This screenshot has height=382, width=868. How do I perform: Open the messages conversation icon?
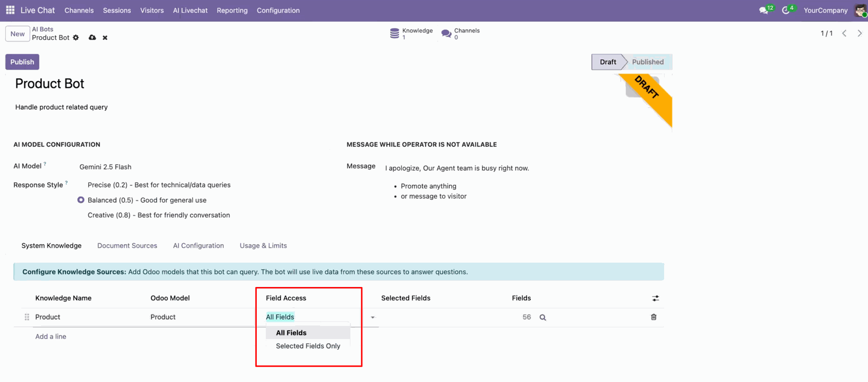(x=764, y=10)
